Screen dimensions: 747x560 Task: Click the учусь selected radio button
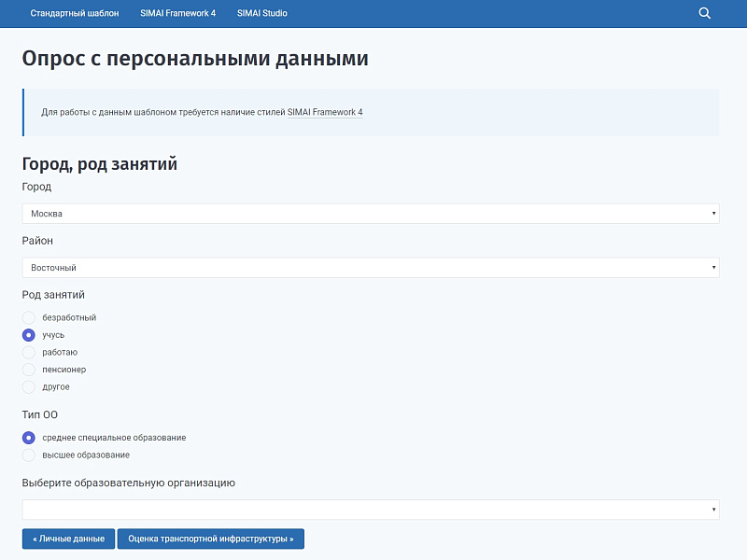(29, 334)
